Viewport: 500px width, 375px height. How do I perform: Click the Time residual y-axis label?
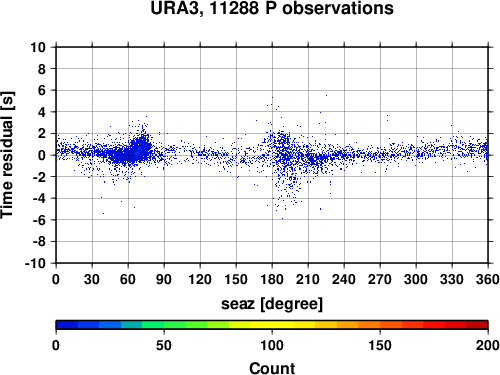point(7,155)
